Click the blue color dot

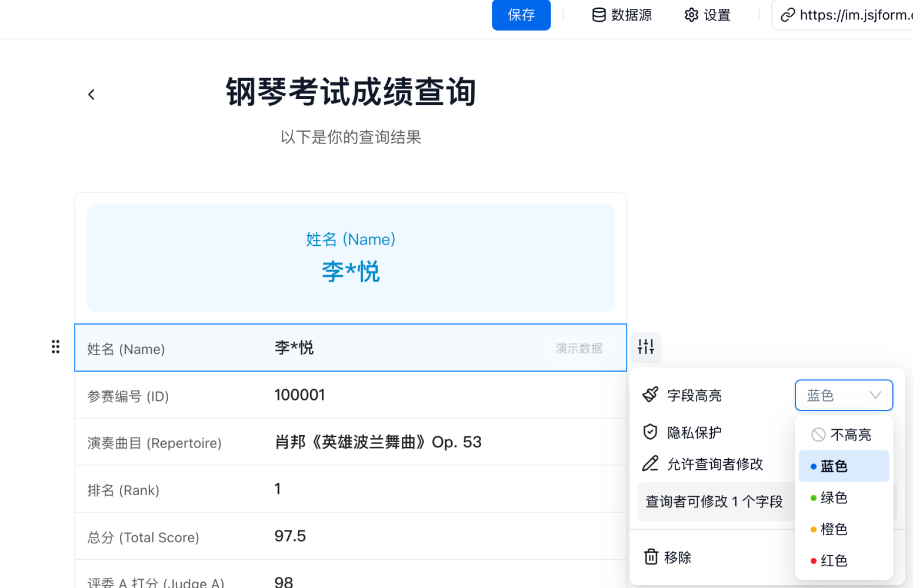click(x=813, y=466)
